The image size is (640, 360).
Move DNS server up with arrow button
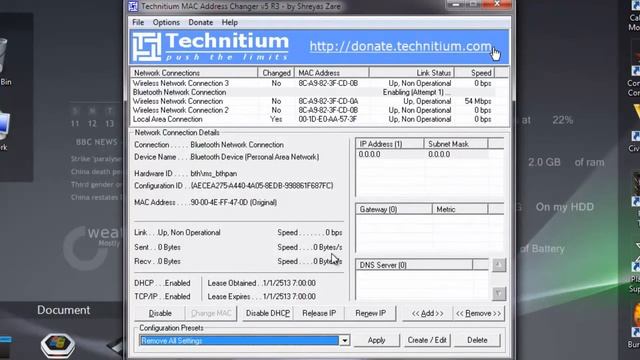[x=498, y=265]
